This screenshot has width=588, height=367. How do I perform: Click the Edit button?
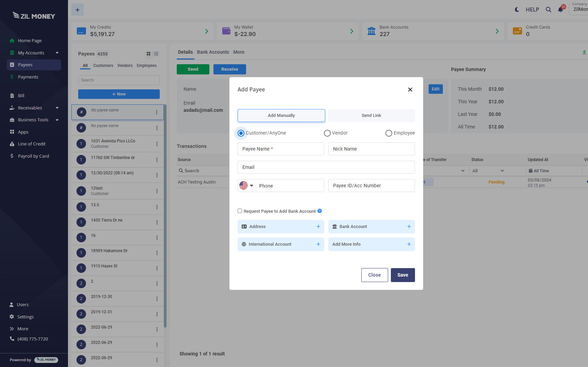coord(435,89)
